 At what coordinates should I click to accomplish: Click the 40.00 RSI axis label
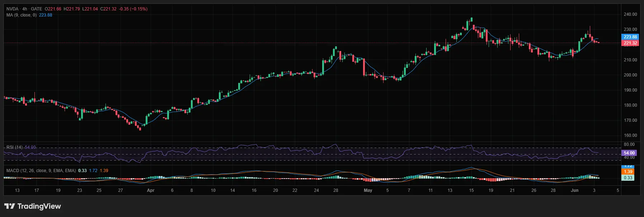tap(629, 157)
